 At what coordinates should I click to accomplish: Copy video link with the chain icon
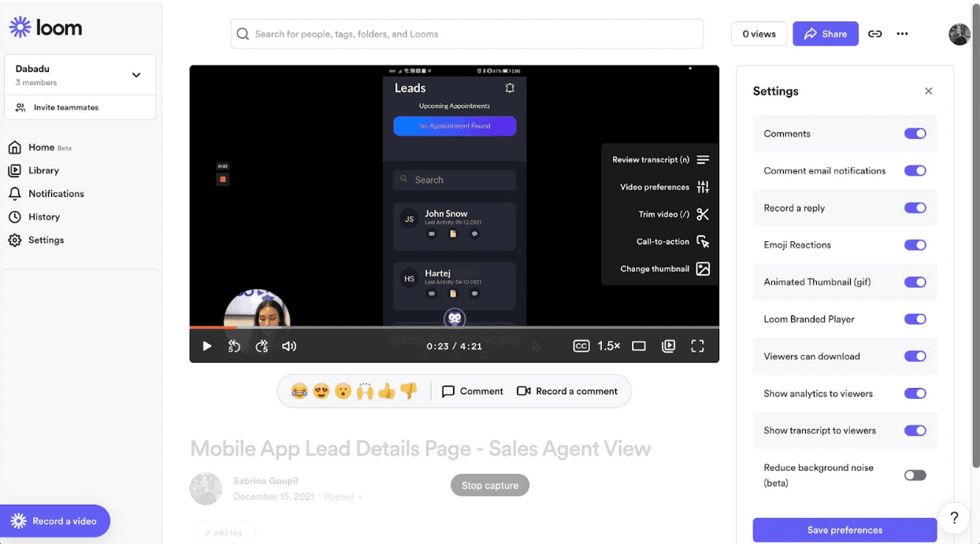click(874, 34)
